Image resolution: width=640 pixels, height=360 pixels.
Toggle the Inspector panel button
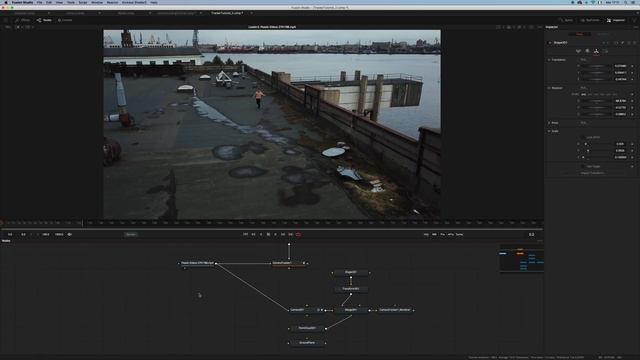pyautogui.click(x=616, y=20)
